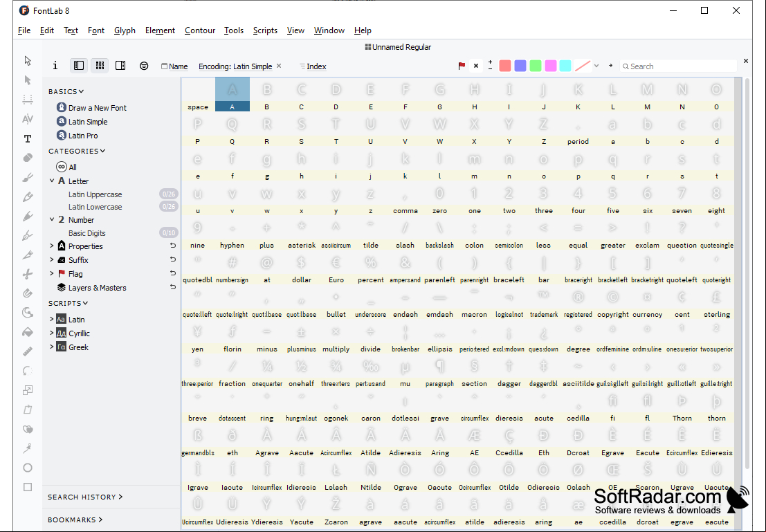This screenshot has height=532, width=766.
Task: Close the Encoding: Latin Simple filter
Action: pos(279,66)
